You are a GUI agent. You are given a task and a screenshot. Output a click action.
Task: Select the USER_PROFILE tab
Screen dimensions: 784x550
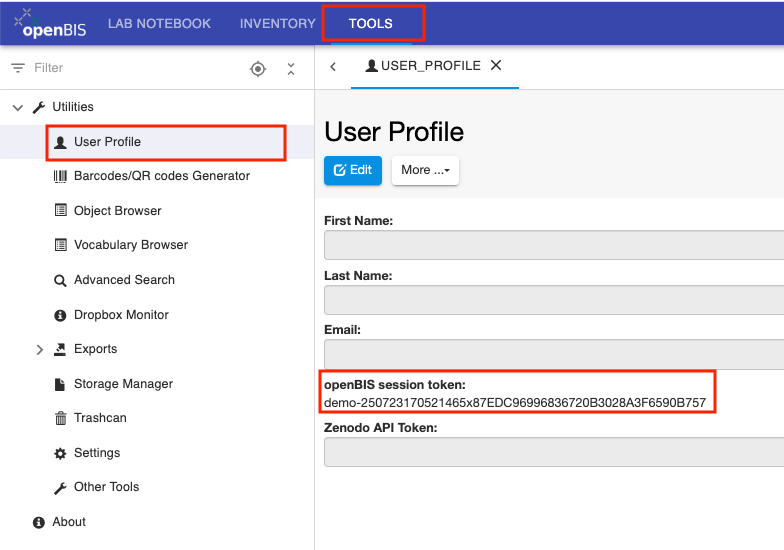click(x=430, y=66)
